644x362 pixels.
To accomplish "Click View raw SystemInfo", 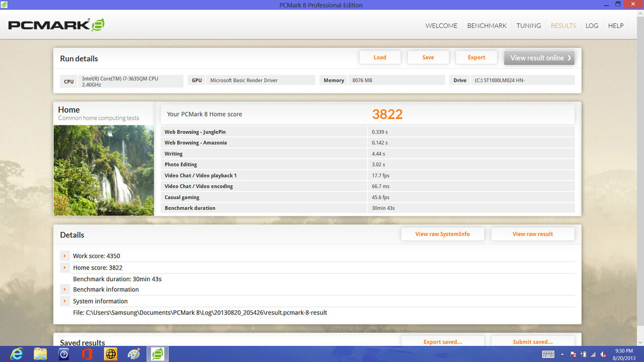I will coord(443,234).
